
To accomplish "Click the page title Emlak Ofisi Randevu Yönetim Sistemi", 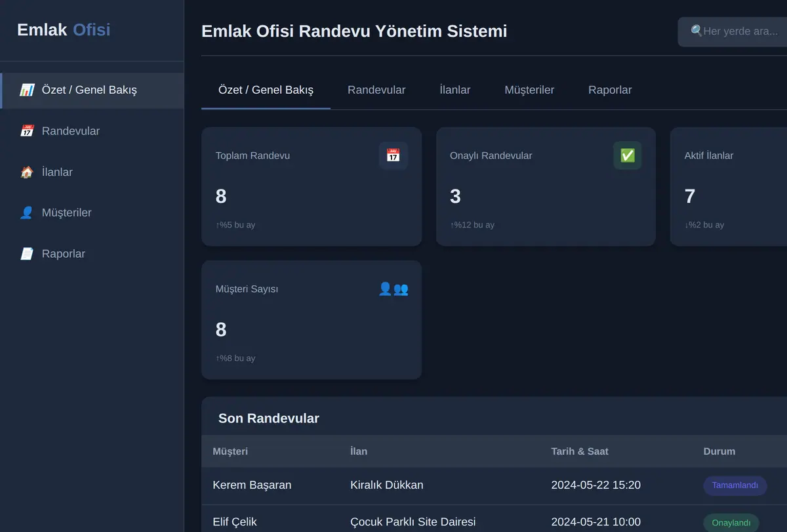I will (354, 31).
